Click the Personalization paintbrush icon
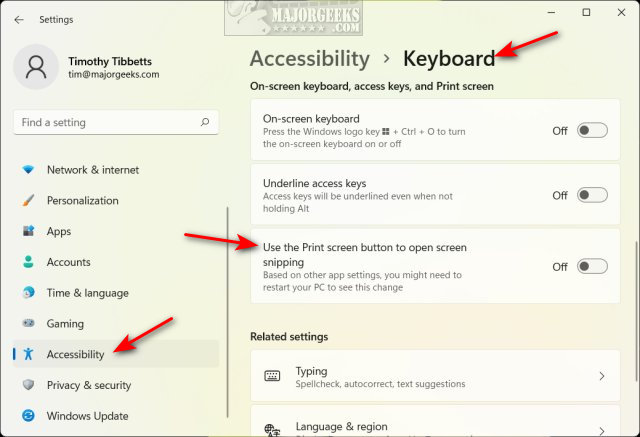This screenshot has width=640, height=437. [28, 201]
